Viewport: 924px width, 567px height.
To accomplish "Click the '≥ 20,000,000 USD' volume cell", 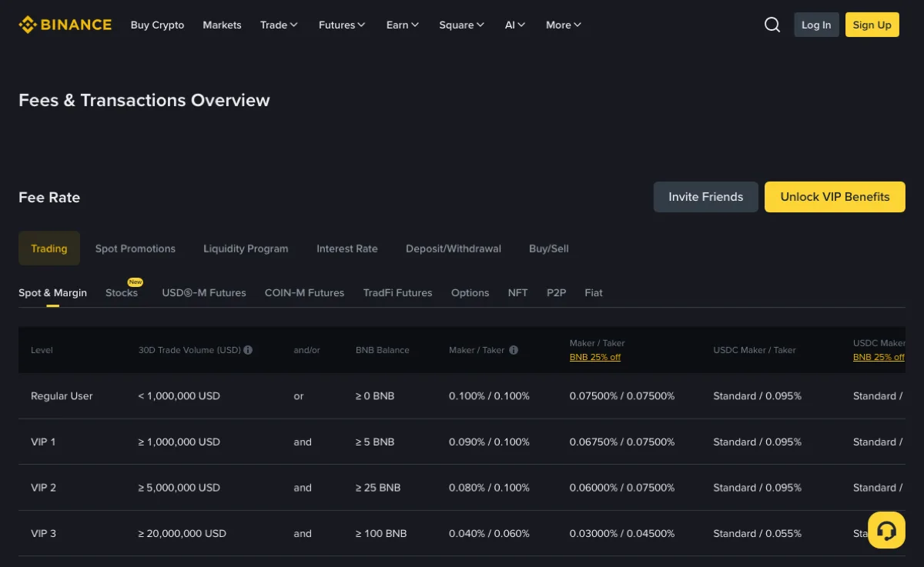I will pyautogui.click(x=182, y=533).
